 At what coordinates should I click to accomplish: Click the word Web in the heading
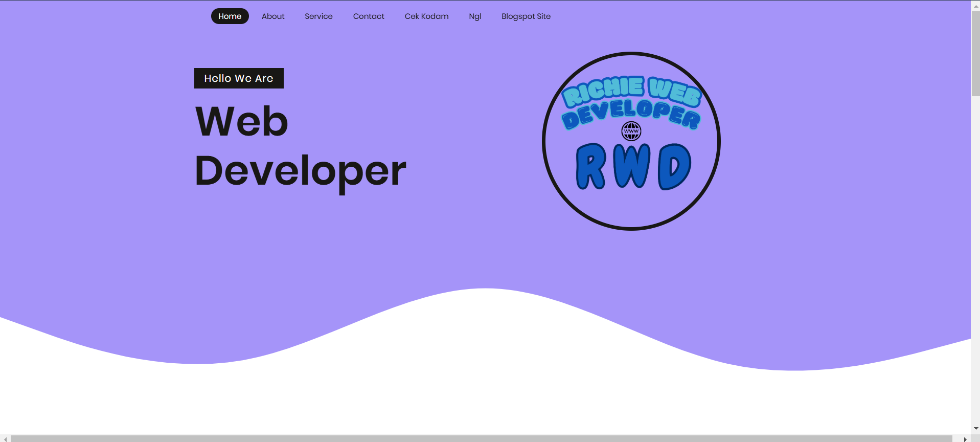tap(242, 122)
